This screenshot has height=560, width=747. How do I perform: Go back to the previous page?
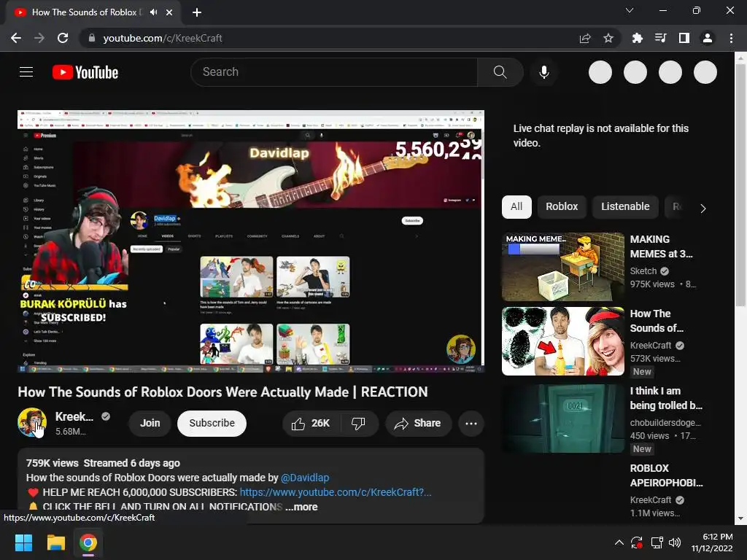(x=16, y=38)
